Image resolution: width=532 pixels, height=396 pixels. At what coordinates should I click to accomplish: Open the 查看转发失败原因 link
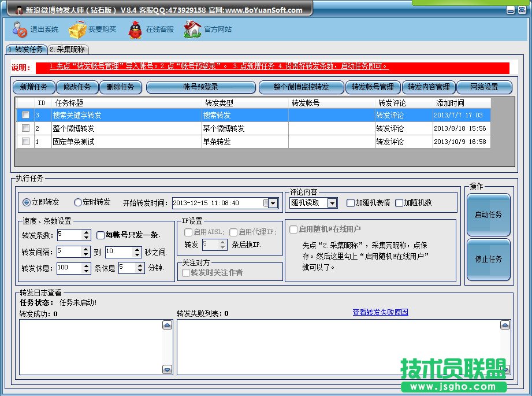coord(380,312)
